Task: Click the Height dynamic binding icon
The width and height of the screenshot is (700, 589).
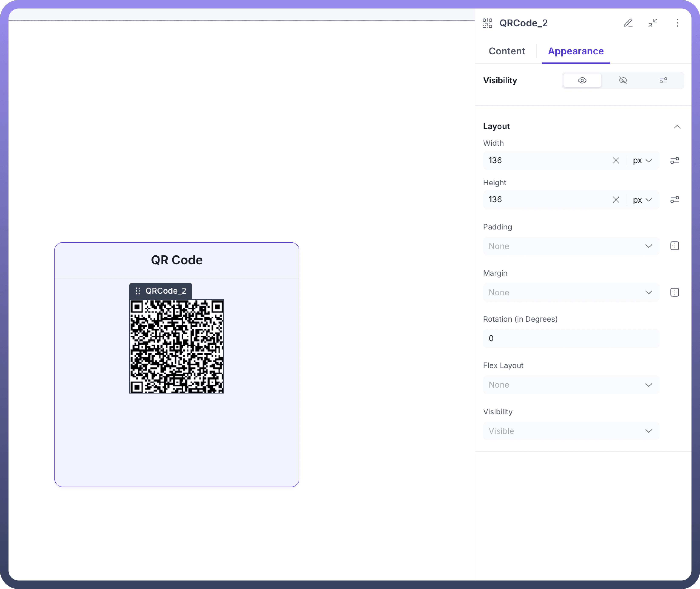Action: point(674,200)
